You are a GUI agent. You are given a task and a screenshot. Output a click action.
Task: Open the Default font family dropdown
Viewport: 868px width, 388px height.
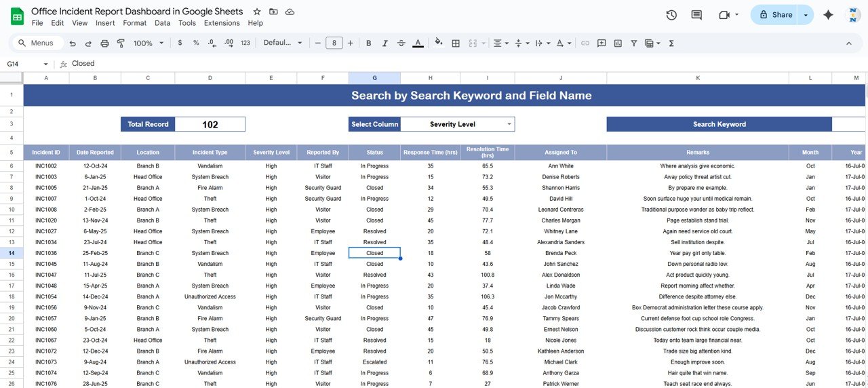283,43
